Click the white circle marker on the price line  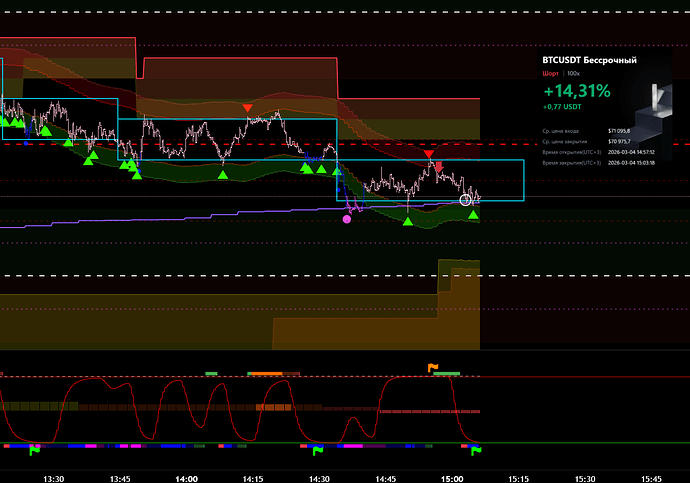[x=466, y=200]
